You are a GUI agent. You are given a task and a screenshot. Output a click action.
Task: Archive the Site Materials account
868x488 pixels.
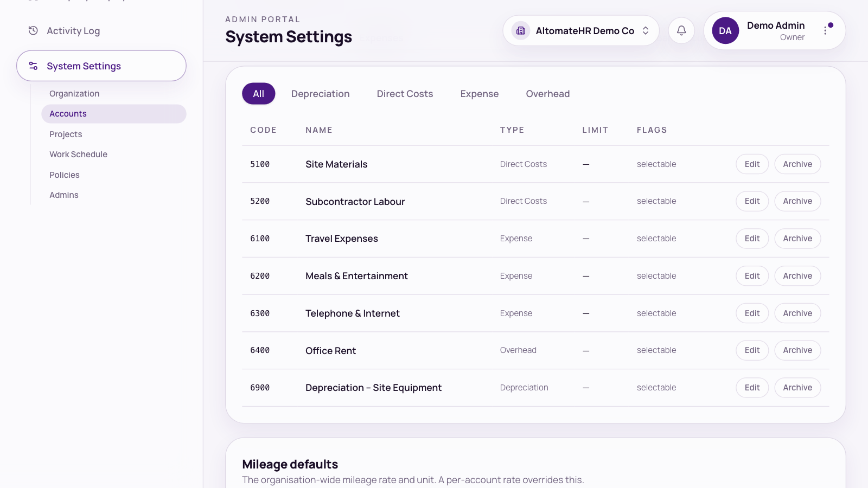tap(797, 164)
